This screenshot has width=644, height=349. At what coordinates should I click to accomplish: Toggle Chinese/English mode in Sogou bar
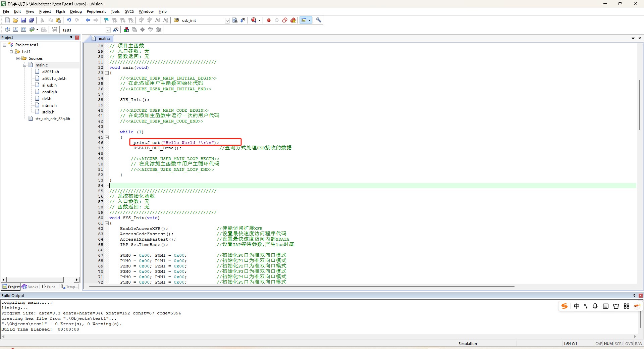pos(577,306)
